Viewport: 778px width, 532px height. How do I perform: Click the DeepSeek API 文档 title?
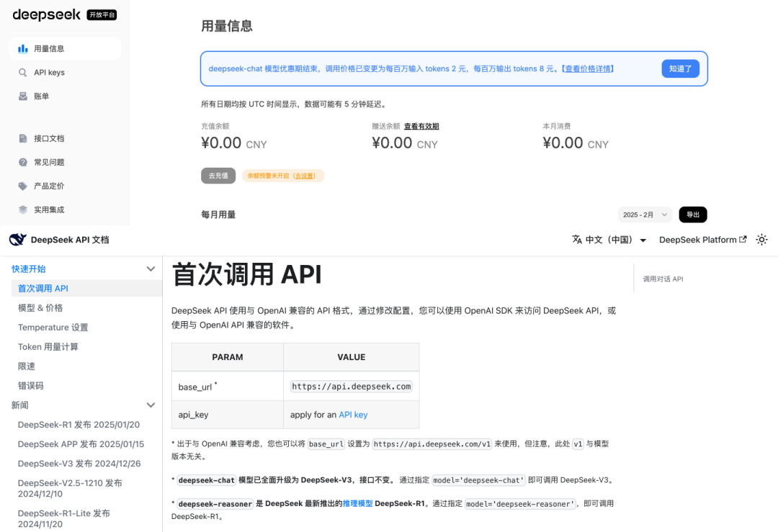(70, 240)
